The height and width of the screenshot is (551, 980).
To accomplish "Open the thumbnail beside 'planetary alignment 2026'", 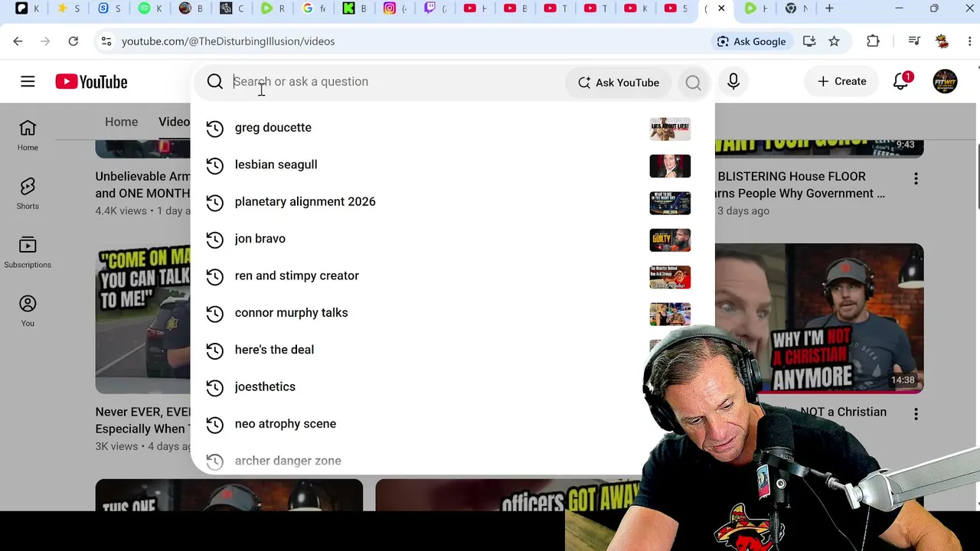I will pos(670,203).
